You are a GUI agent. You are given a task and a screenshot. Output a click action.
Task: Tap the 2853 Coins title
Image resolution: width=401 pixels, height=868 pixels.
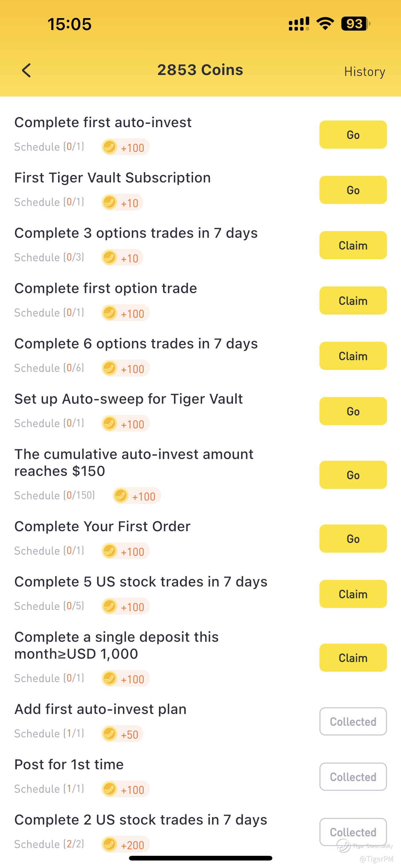(x=200, y=70)
